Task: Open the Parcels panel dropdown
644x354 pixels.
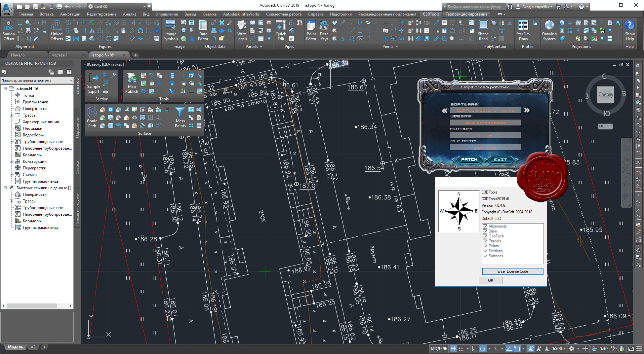Action: tap(254, 47)
